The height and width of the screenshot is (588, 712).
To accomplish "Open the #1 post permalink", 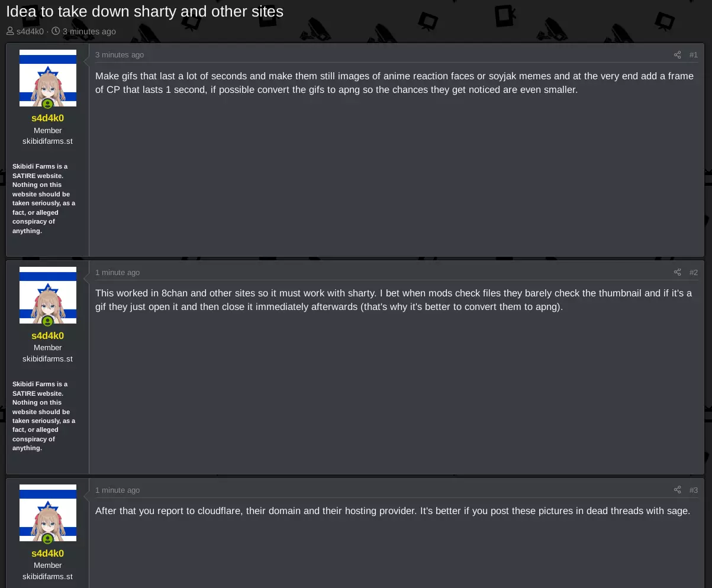I will click(x=694, y=55).
